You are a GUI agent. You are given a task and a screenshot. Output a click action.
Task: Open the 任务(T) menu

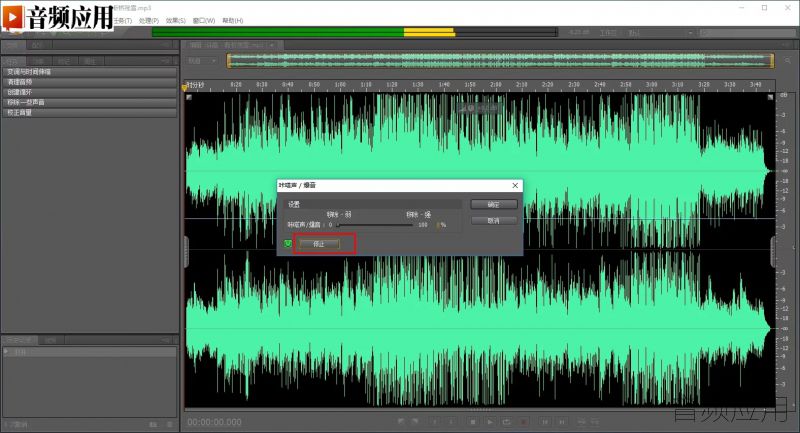coord(122,21)
